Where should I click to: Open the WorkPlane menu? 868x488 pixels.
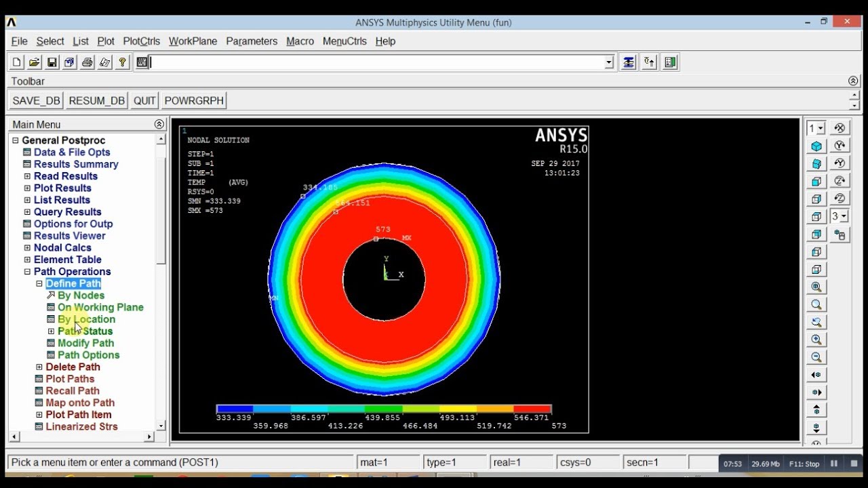[x=193, y=41]
